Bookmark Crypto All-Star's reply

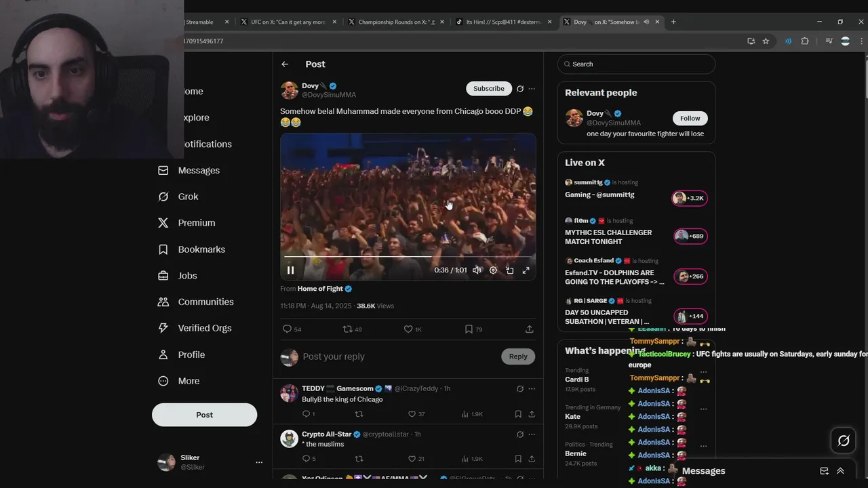[x=518, y=459]
